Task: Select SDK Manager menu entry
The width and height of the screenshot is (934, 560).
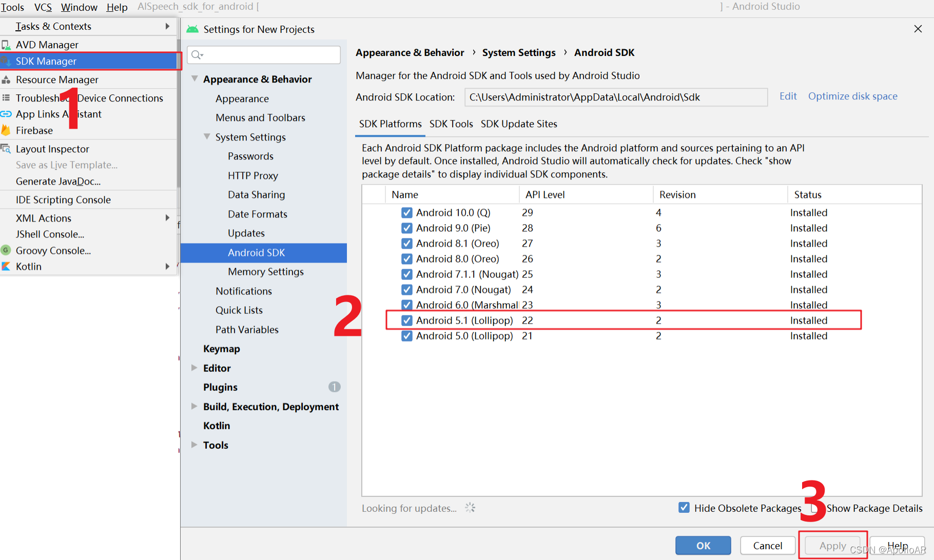Action: [x=89, y=61]
